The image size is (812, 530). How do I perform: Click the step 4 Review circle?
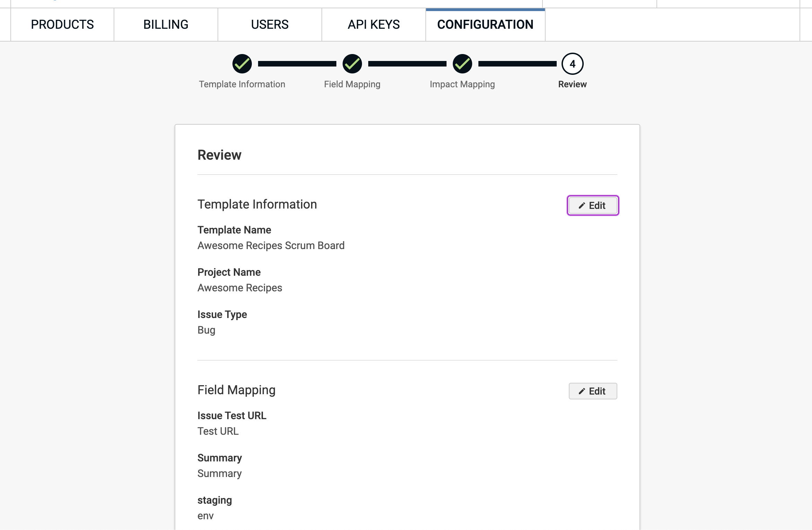tap(572, 64)
